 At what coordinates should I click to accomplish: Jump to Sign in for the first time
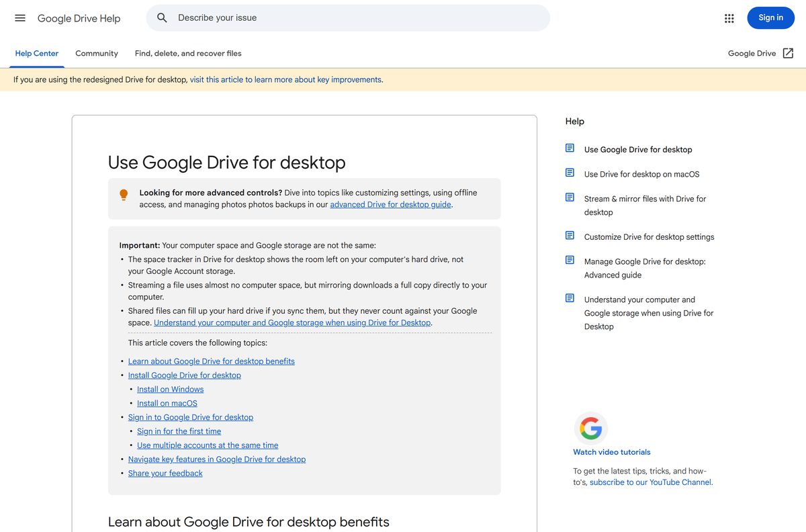click(x=179, y=432)
